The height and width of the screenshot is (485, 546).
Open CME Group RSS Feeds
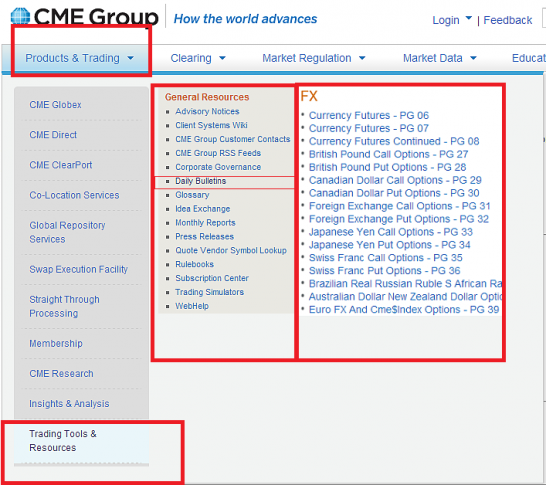coord(218,153)
